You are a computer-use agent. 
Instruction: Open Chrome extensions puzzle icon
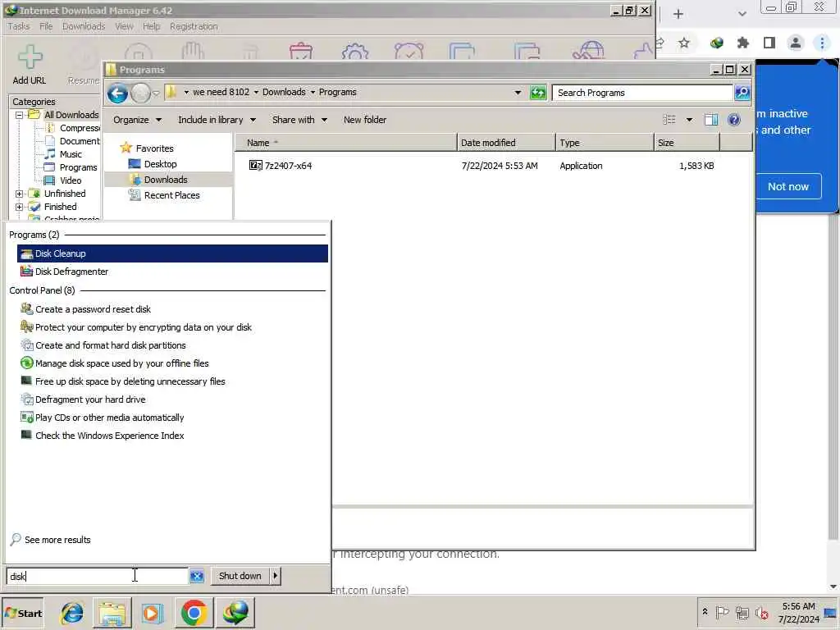click(742, 43)
